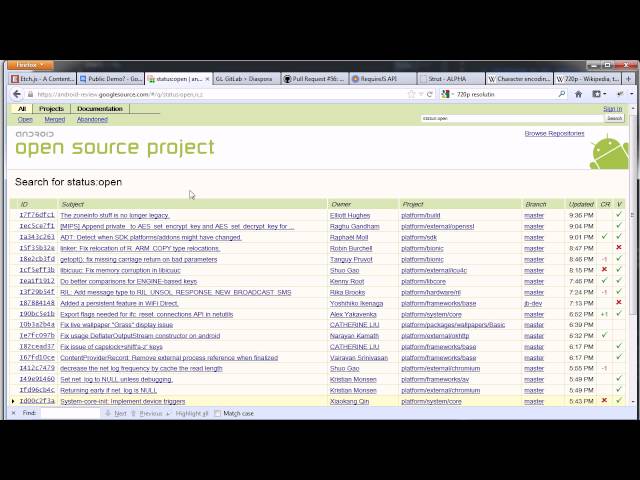Reload the page using the refresh icon
Image resolution: width=640 pixels, height=480 pixels.
tap(429, 94)
